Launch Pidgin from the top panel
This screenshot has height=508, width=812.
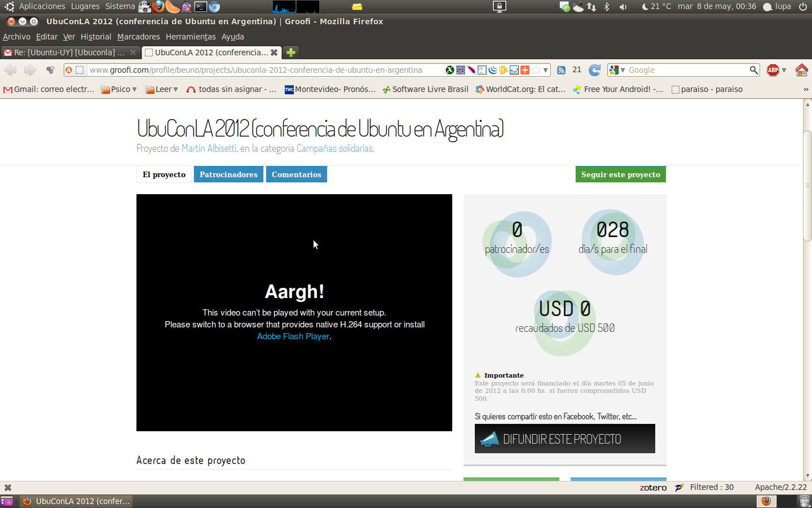pyautogui.click(x=187, y=7)
